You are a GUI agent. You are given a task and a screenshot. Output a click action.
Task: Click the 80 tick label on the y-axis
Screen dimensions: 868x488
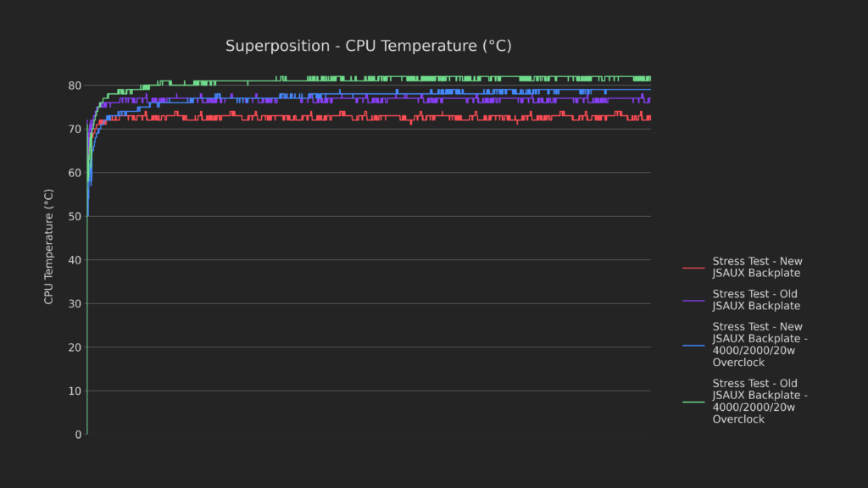click(x=75, y=86)
